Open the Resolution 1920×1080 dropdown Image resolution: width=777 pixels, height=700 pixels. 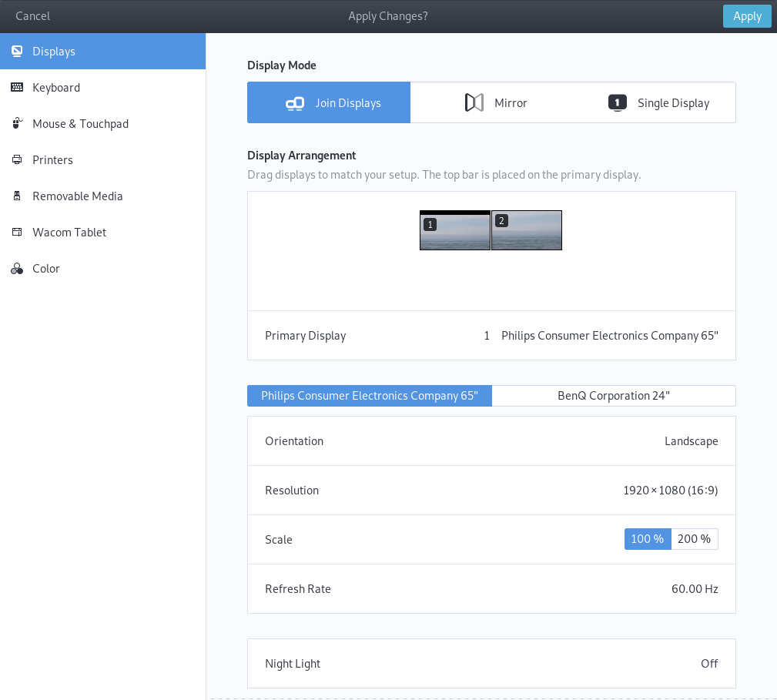click(x=670, y=491)
